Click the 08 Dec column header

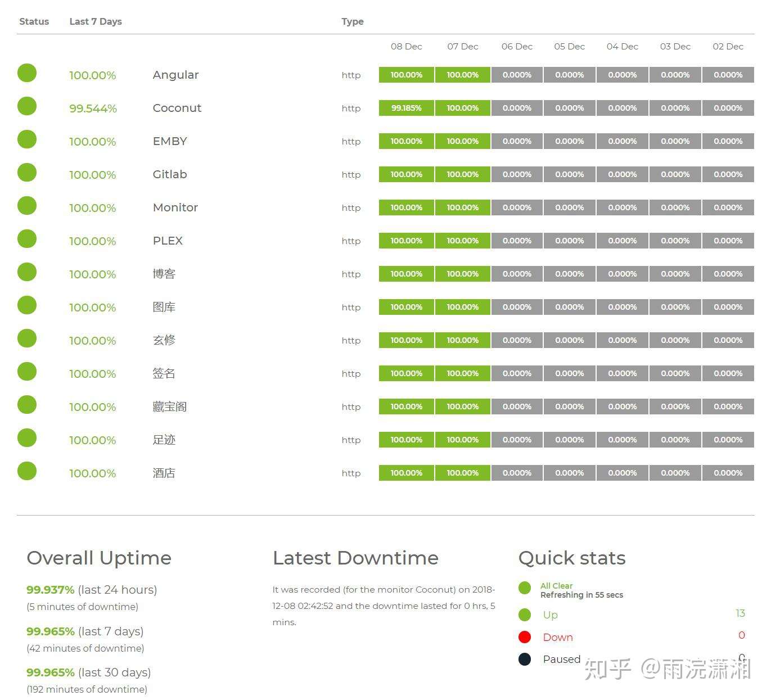click(407, 47)
